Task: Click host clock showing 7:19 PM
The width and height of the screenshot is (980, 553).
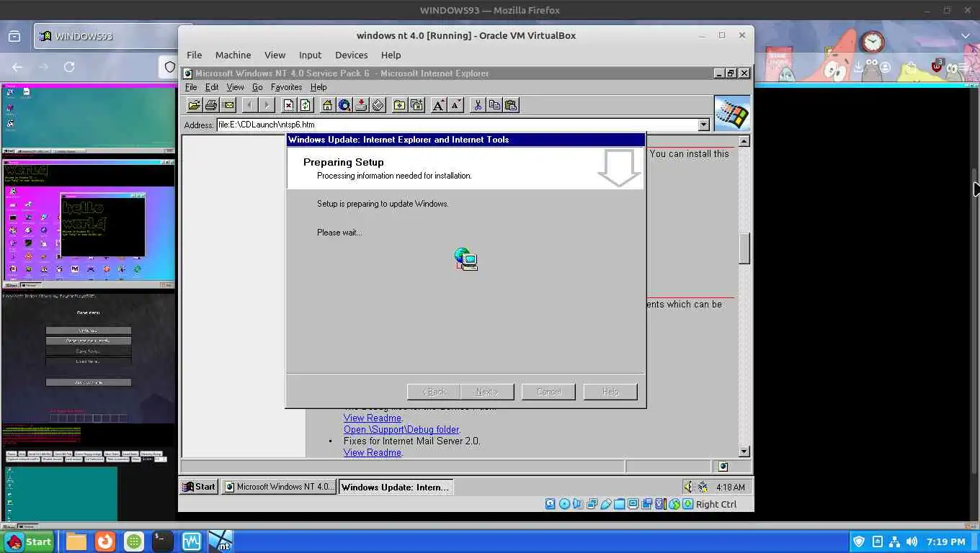Action: 945,541
